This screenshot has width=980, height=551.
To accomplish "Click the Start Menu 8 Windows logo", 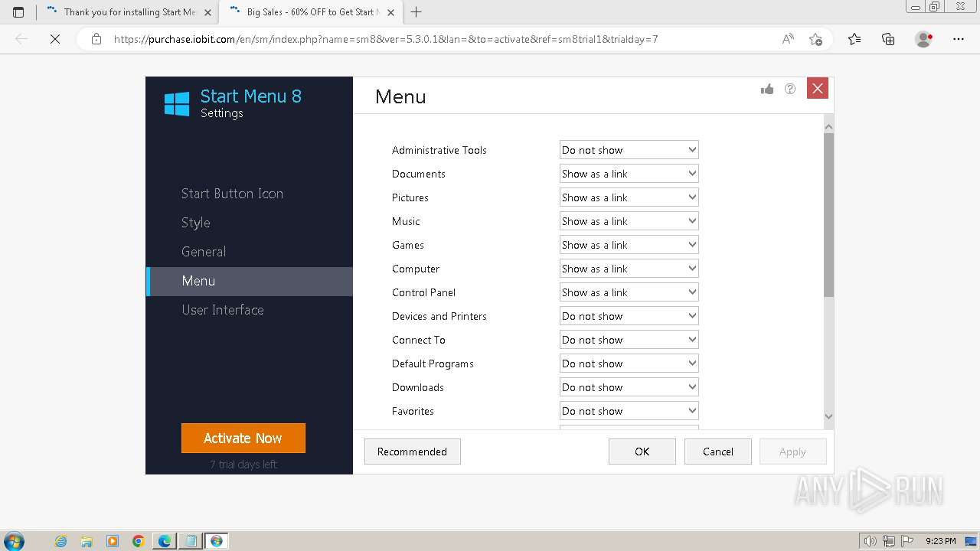I will point(177,104).
